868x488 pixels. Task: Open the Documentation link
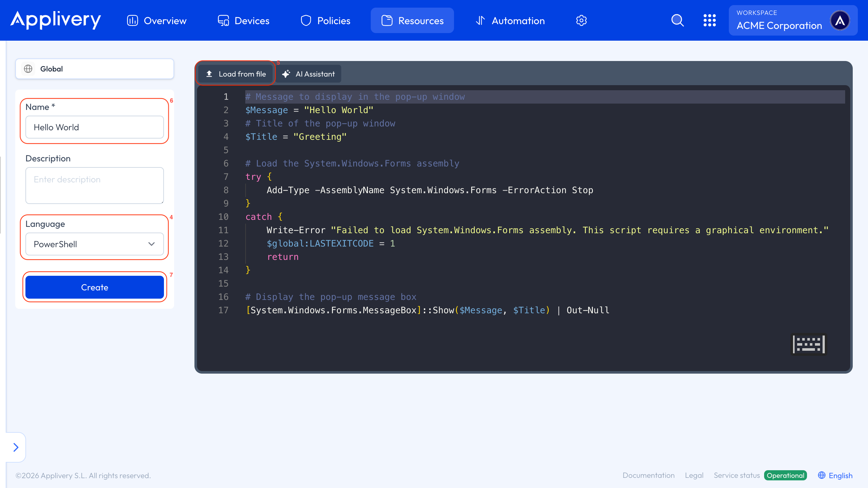pos(648,475)
